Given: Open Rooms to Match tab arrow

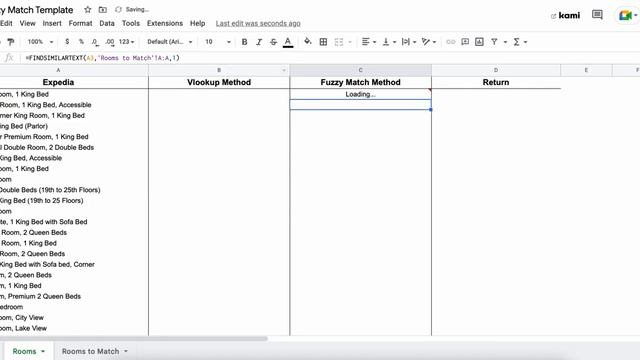Looking at the screenshot, I should click(x=126, y=351).
